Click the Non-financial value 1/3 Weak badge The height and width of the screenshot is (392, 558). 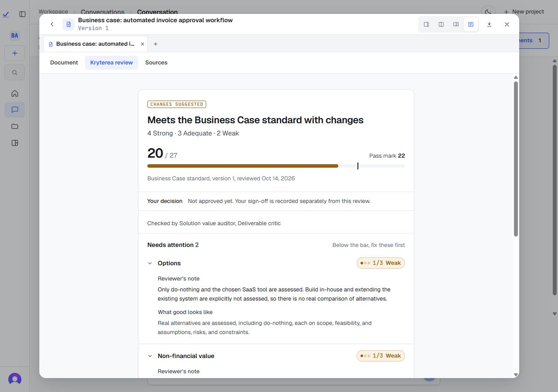pyautogui.click(x=381, y=356)
